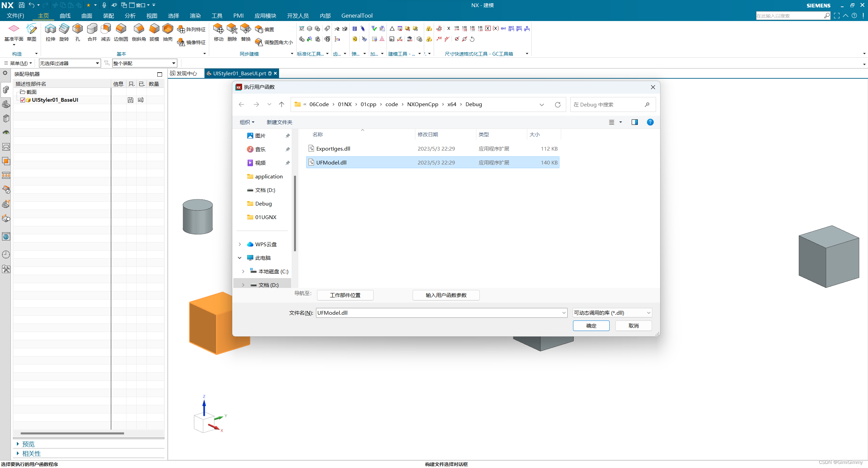
Task: Select the 拉伸 (Extrude) tool
Action: pos(50,33)
